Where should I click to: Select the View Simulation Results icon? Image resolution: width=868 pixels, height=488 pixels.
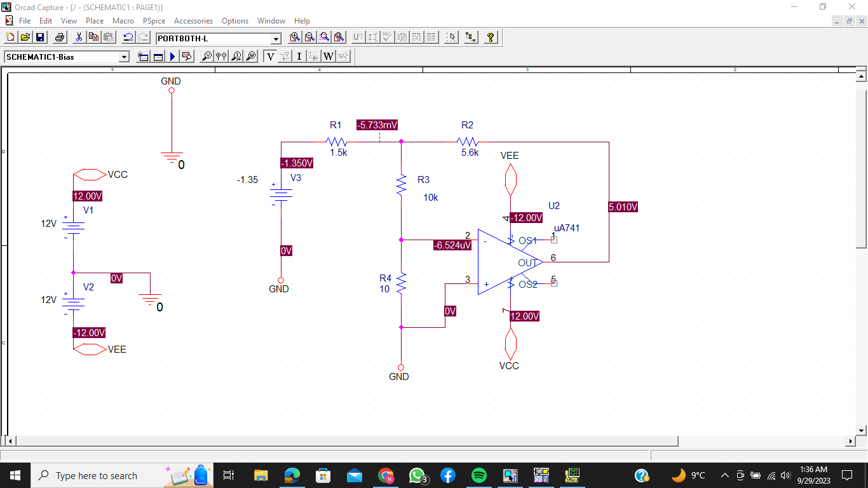click(x=187, y=56)
